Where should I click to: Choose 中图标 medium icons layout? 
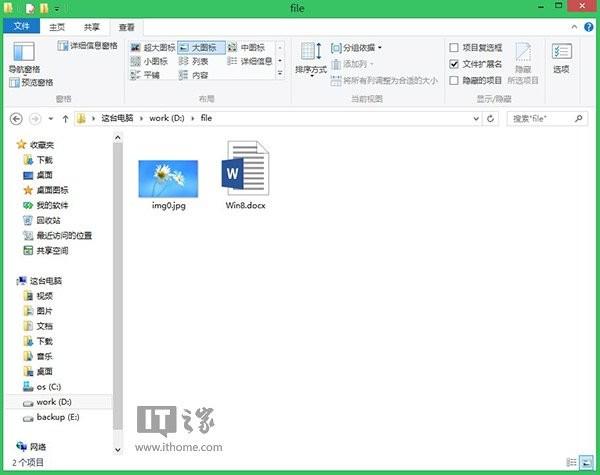247,47
